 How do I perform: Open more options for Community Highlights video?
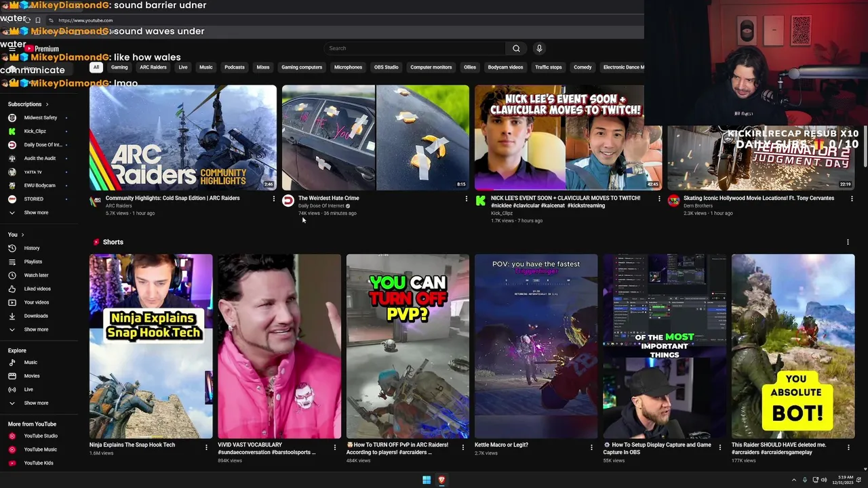pos(274,199)
